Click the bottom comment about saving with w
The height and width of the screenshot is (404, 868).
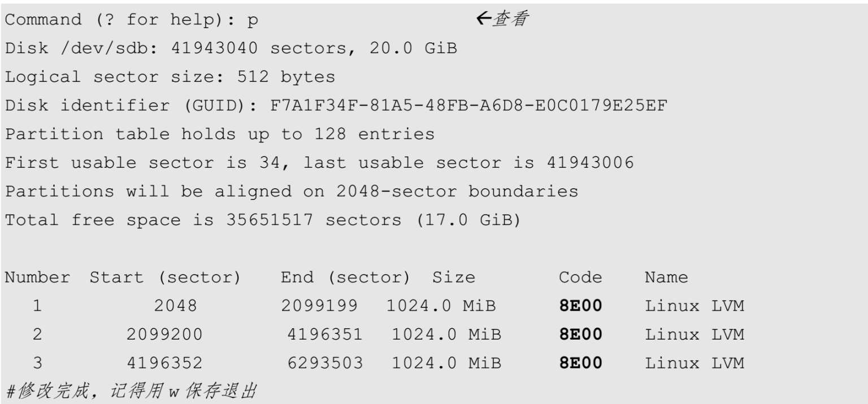(131, 391)
